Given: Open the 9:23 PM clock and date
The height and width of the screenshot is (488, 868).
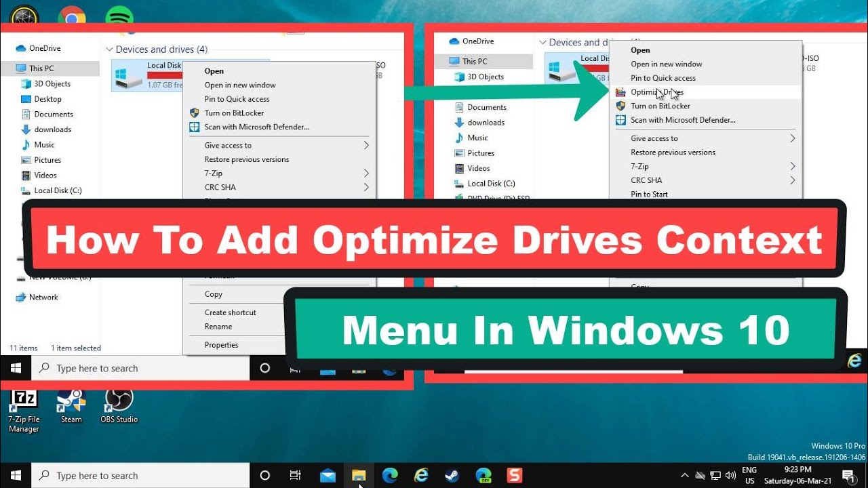Looking at the screenshot, I should click(x=797, y=475).
